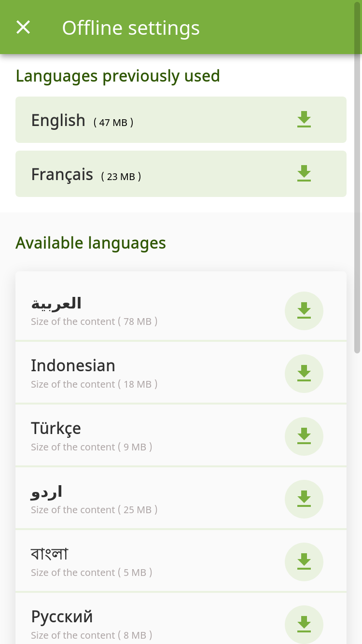Download the Urdu language pack (25 MB)
362x644 pixels.
tap(304, 499)
